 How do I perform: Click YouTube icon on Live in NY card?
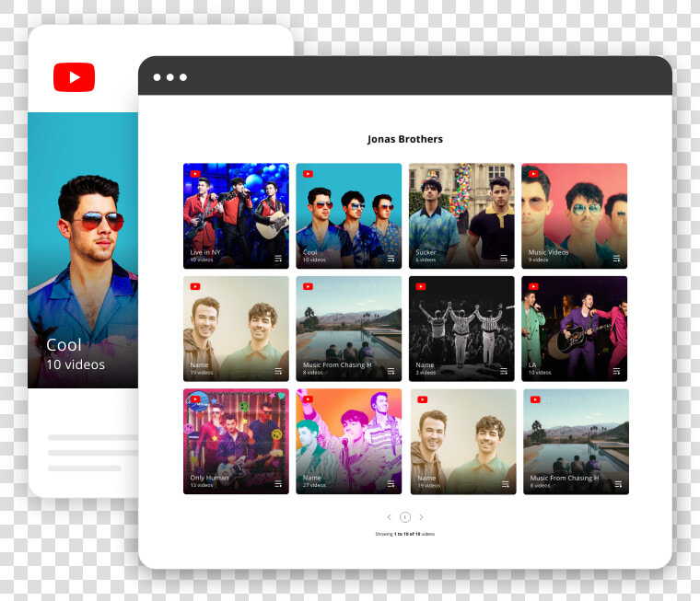click(x=195, y=174)
